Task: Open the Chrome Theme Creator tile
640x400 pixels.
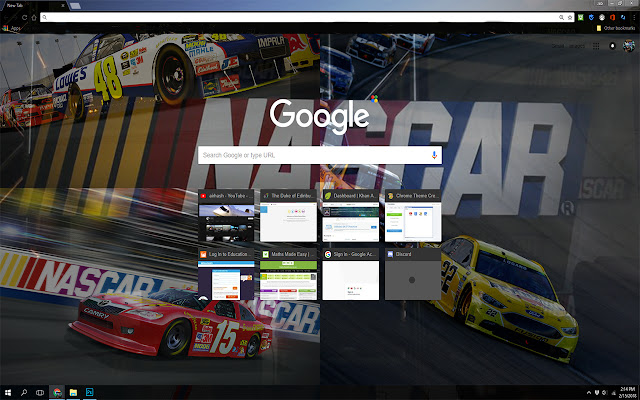Action: coord(413,216)
